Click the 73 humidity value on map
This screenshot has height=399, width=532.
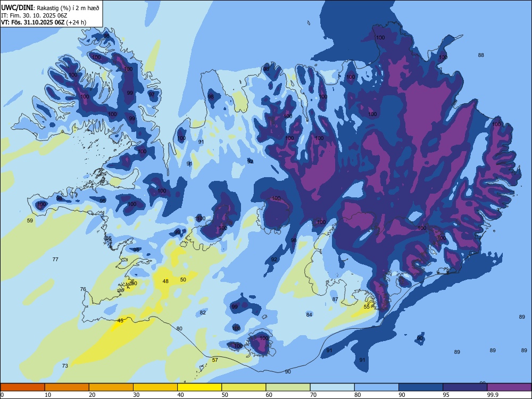point(65,366)
